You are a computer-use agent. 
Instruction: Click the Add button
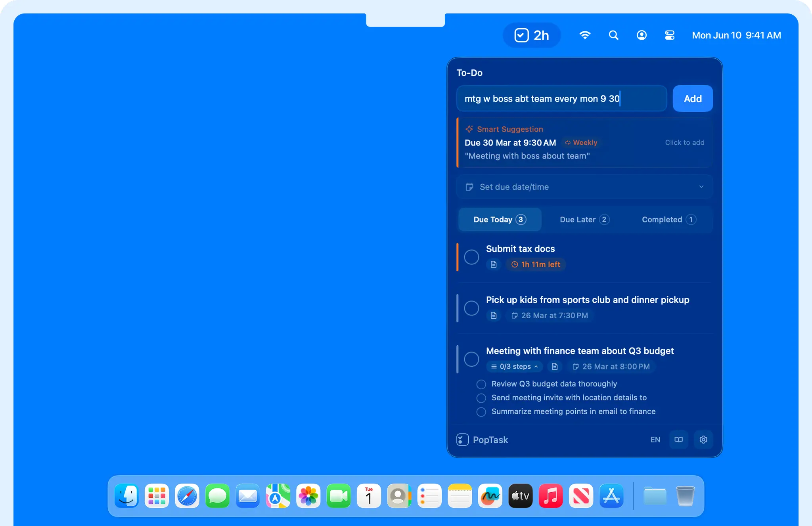pyautogui.click(x=692, y=98)
